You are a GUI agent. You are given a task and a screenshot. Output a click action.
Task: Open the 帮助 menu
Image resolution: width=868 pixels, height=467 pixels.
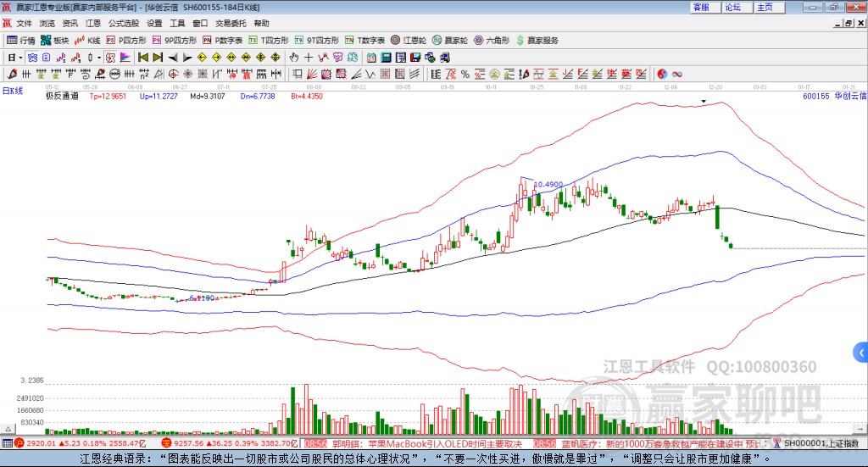coord(261,23)
